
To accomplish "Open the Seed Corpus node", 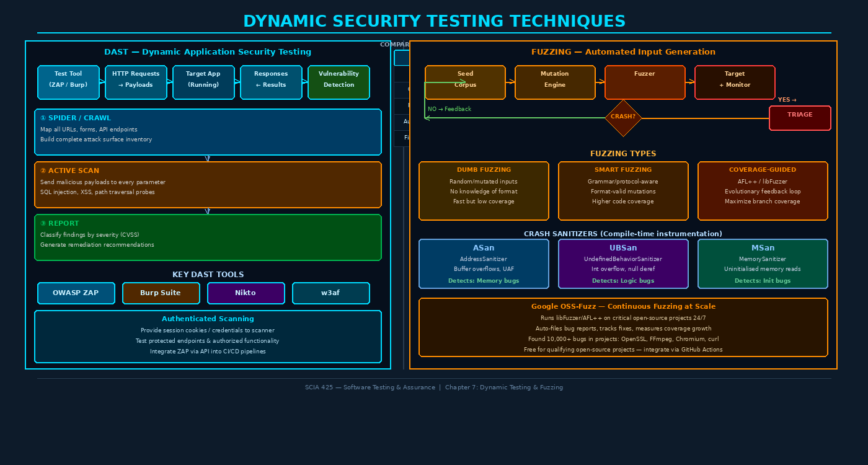I will pyautogui.click(x=465, y=81).
